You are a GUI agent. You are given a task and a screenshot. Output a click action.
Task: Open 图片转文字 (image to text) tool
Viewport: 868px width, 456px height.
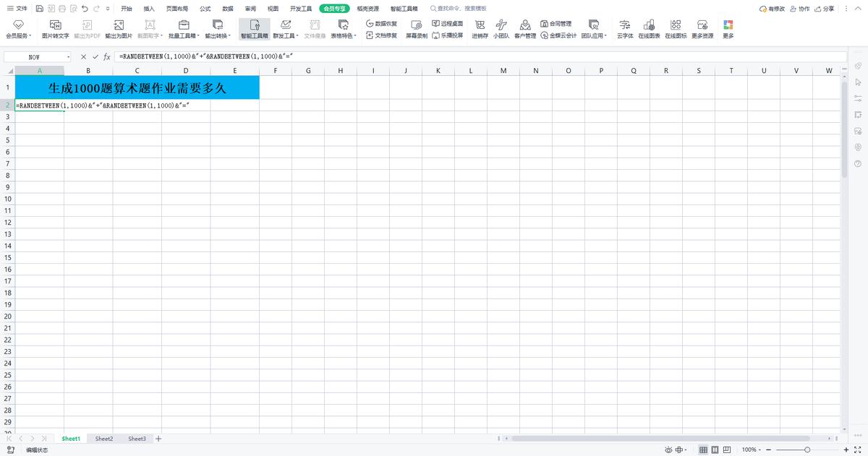pos(55,29)
